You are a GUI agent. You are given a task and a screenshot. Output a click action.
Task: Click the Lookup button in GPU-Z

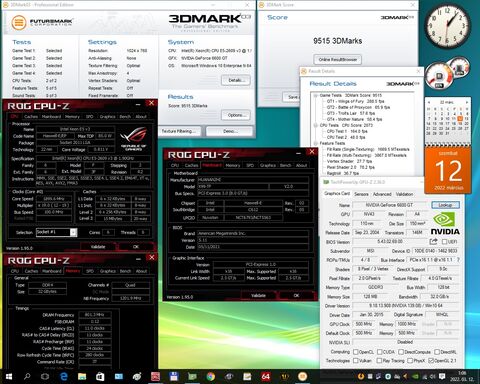point(445,205)
